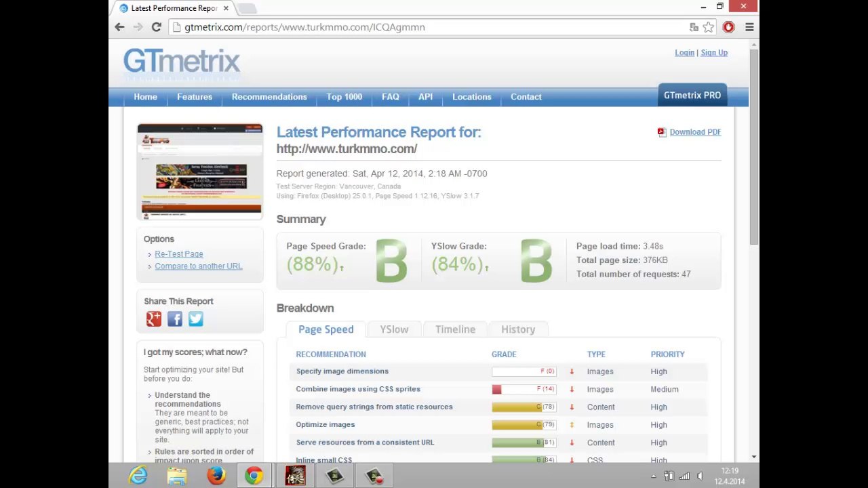This screenshot has height=488, width=868.
Task: Click the F (14) grade bar
Action: [524, 389]
